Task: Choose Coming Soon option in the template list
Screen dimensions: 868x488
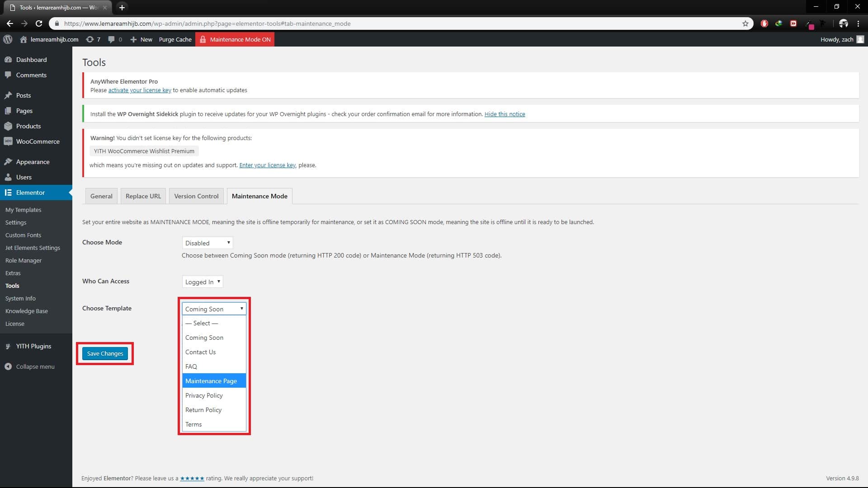Action: 214,338
